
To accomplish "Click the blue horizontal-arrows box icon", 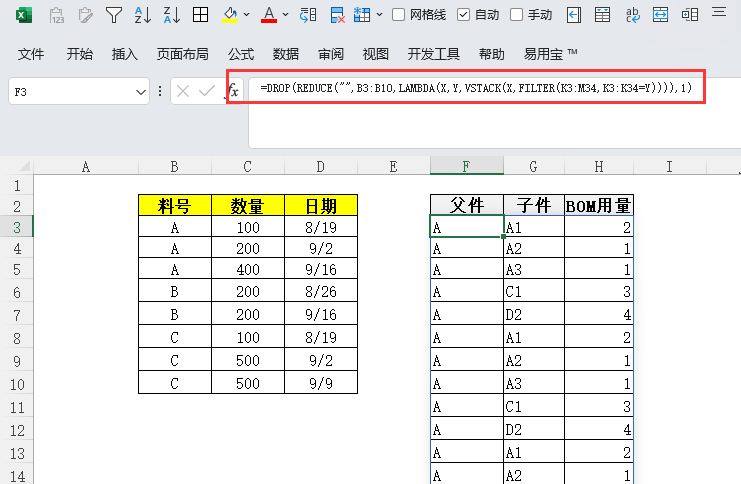I will (x=660, y=15).
